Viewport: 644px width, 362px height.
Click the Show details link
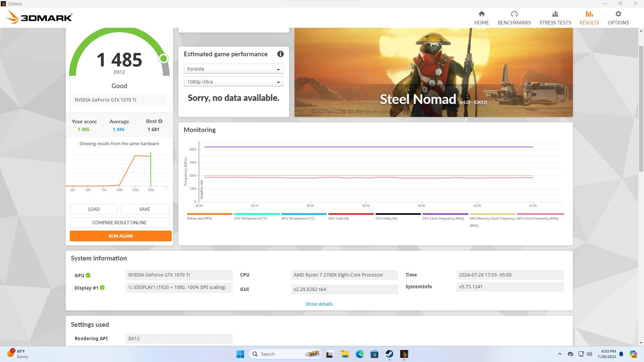click(x=319, y=304)
